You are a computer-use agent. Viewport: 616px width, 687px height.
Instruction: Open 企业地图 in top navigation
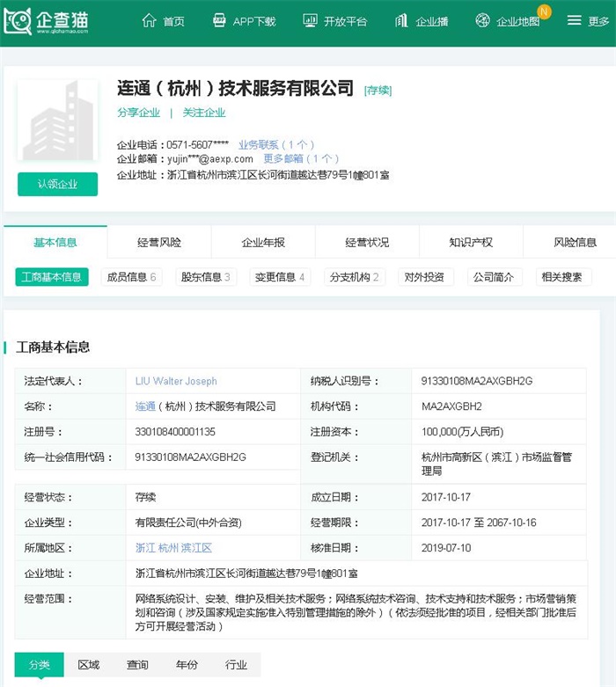[517, 21]
